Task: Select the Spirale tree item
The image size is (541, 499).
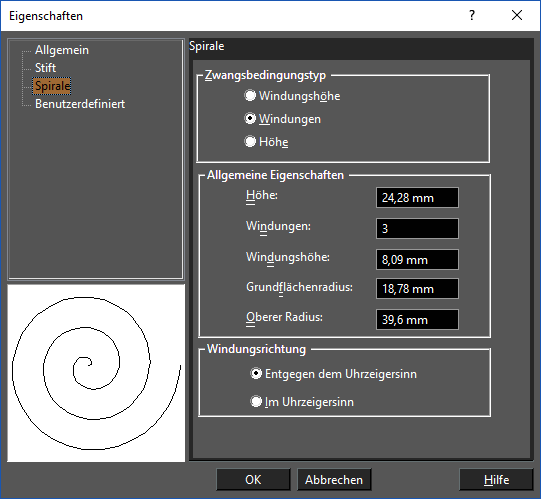Action: [x=52, y=86]
